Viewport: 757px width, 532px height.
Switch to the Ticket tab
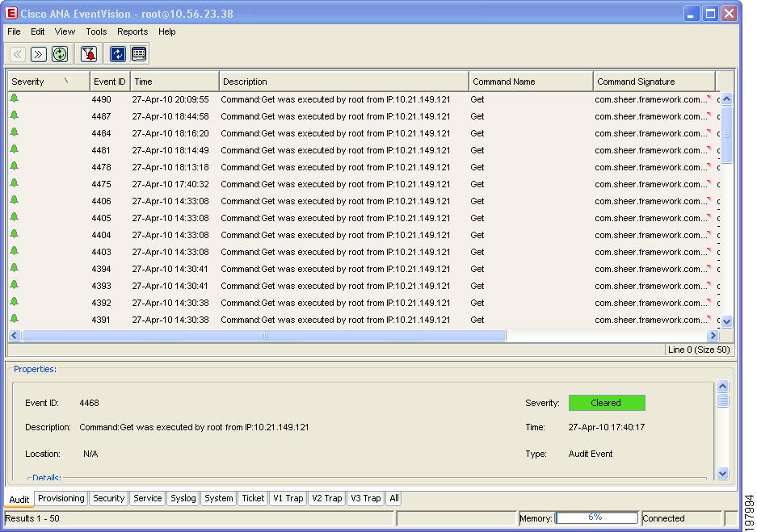coord(253,498)
